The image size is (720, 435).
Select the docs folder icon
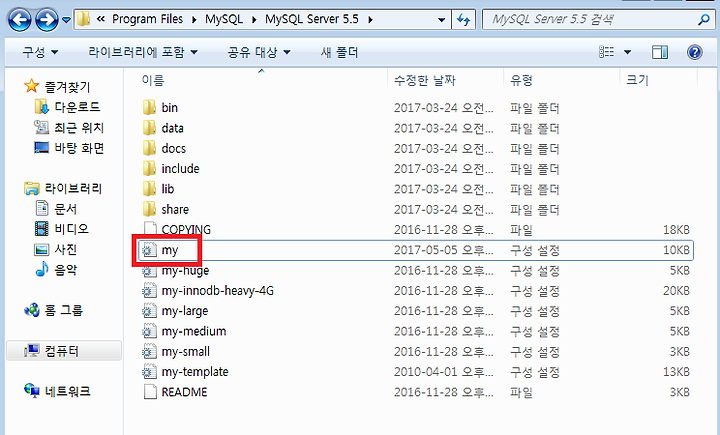tap(149, 148)
